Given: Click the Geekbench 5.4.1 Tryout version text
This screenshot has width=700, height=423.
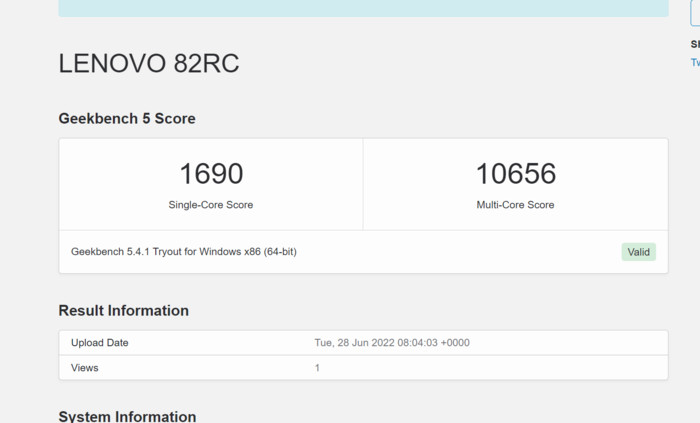Looking at the screenshot, I should tap(184, 252).
